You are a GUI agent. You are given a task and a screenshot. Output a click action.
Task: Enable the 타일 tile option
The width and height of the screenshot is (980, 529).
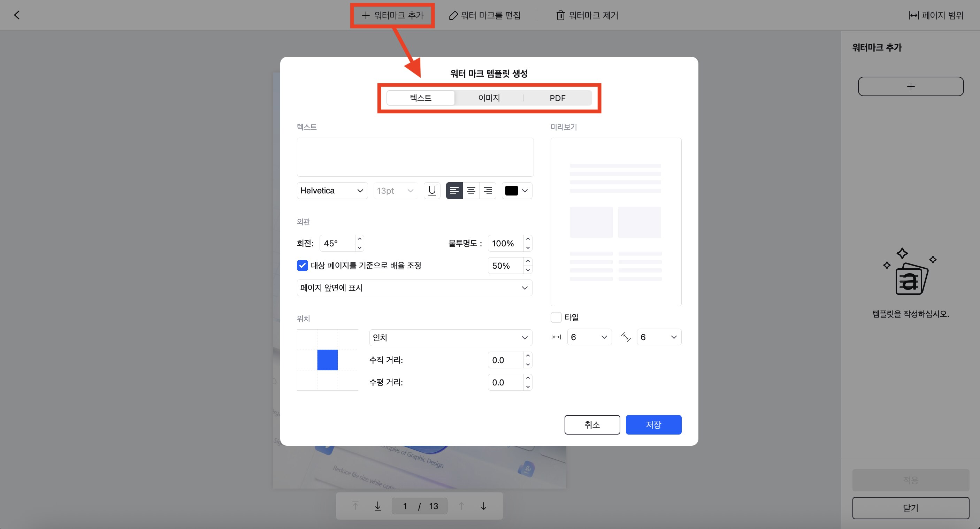point(556,317)
